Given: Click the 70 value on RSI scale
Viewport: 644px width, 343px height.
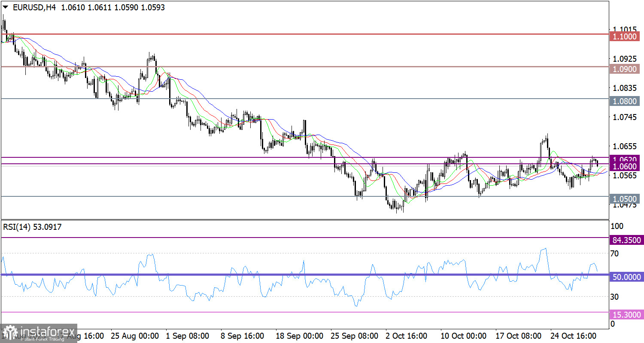Looking at the screenshot, I should (x=615, y=254).
